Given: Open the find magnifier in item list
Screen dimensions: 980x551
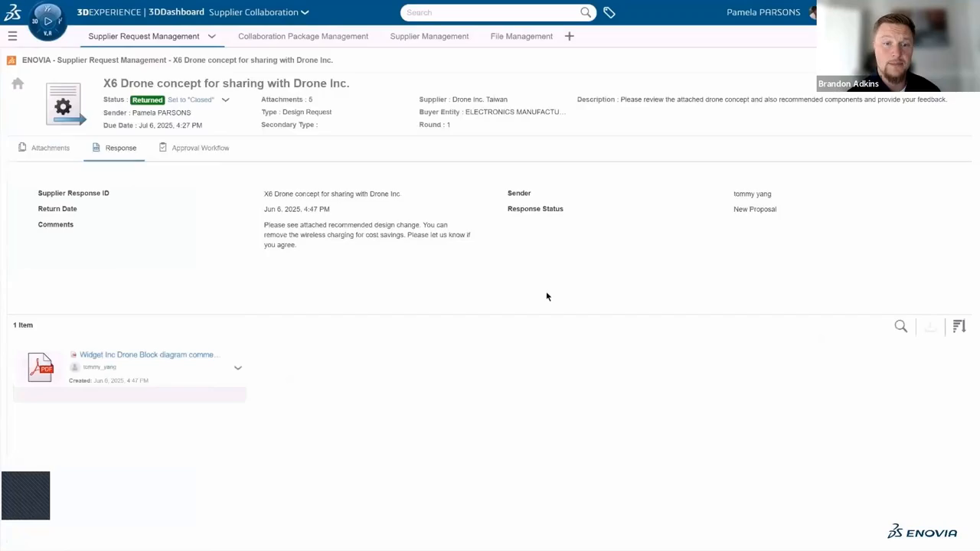Looking at the screenshot, I should pos(901,327).
